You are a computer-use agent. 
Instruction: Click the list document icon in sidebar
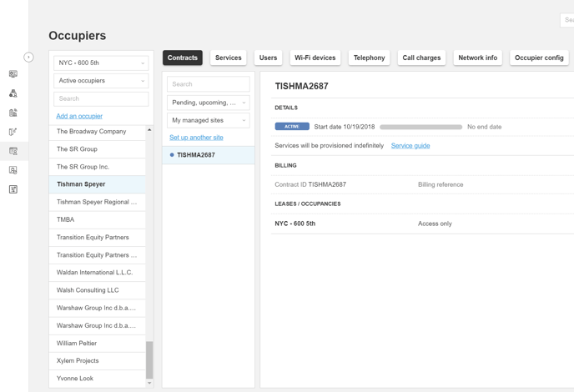[x=13, y=189]
